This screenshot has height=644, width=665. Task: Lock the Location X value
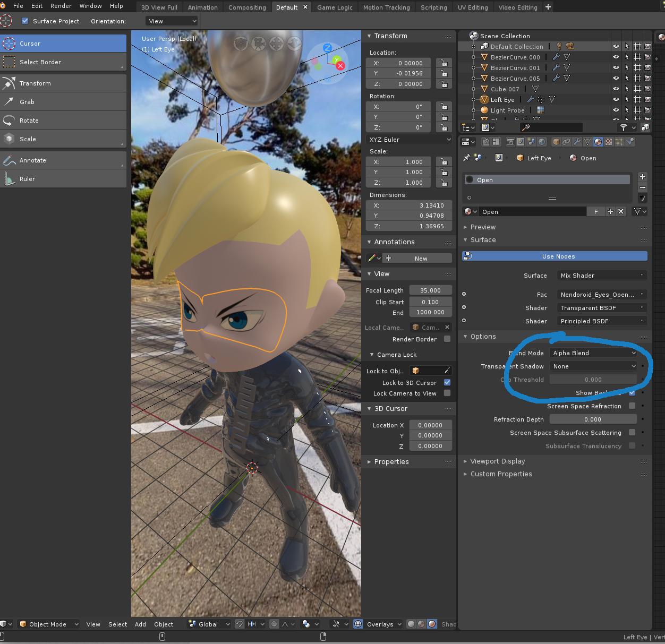[x=444, y=63]
